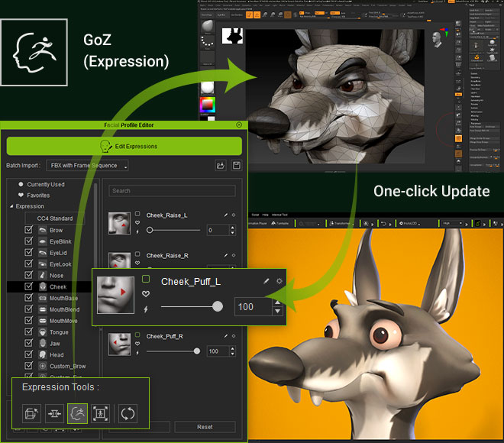Screen dimensions: 504x443
Task: Select the Tongue expression category
Action: 59,332
